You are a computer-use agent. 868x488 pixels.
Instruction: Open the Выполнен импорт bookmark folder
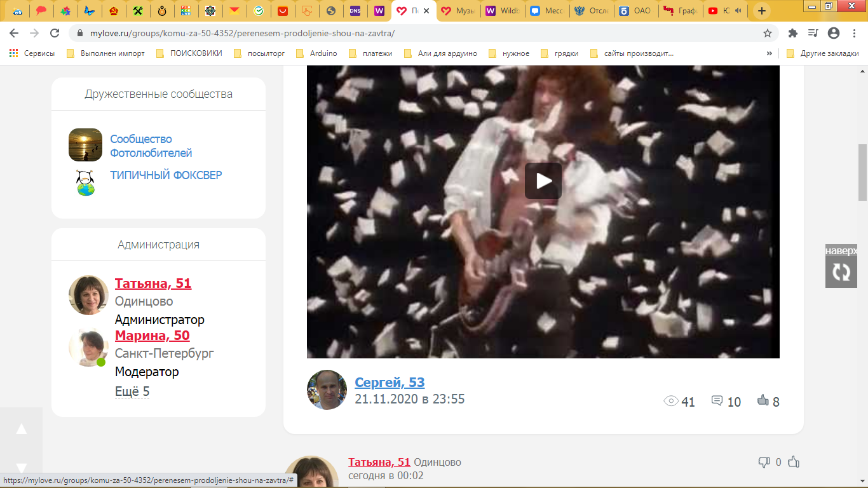[105, 53]
